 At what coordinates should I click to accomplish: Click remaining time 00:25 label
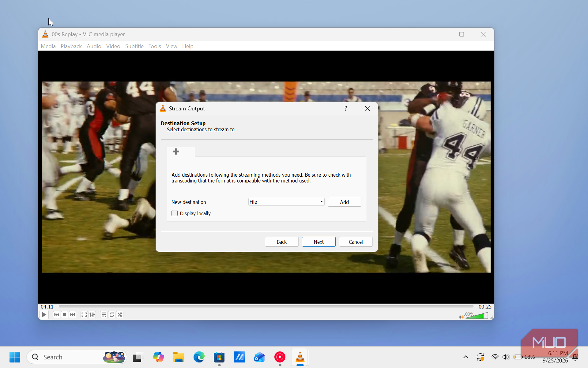tap(485, 307)
